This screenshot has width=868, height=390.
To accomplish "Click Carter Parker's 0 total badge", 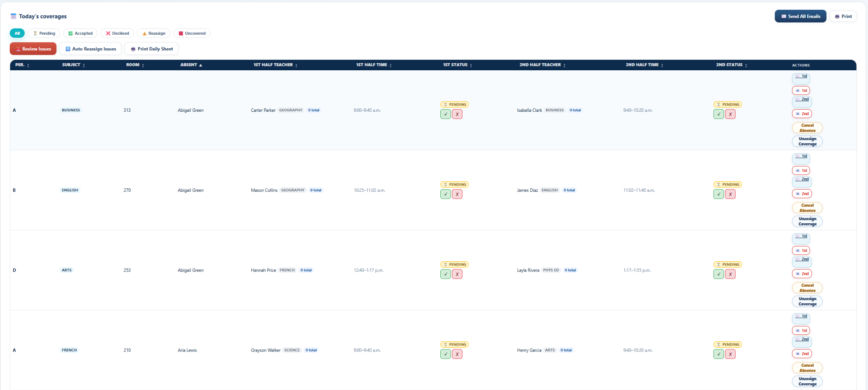I will click(x=314, y=110).
